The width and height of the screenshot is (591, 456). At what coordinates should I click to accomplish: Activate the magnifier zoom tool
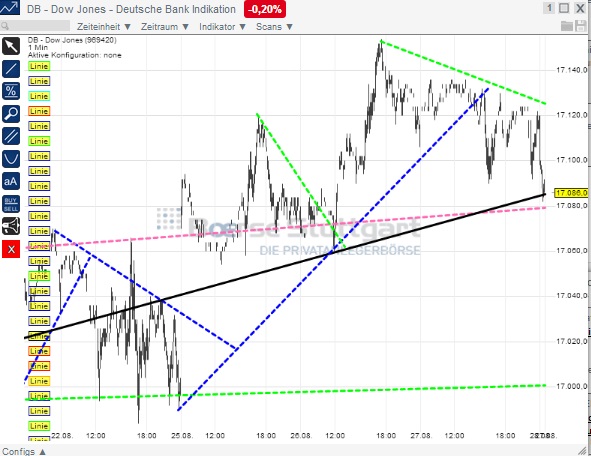pyautogui.click(x=11, y=114)
